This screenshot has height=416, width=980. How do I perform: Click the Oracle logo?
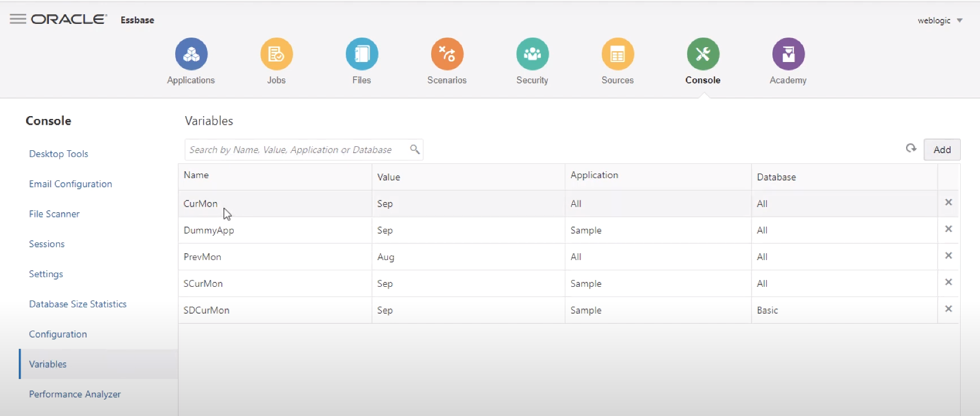[69, 19]
